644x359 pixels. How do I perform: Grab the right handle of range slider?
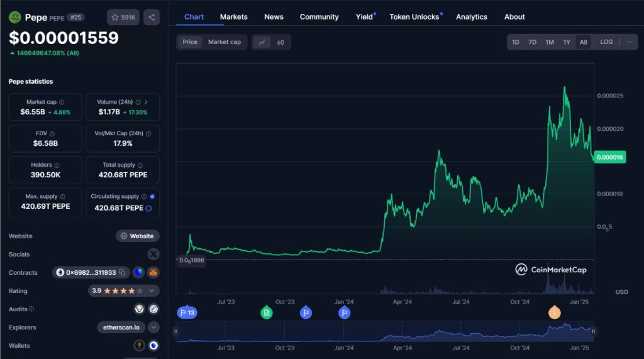[x=593, y=331]
